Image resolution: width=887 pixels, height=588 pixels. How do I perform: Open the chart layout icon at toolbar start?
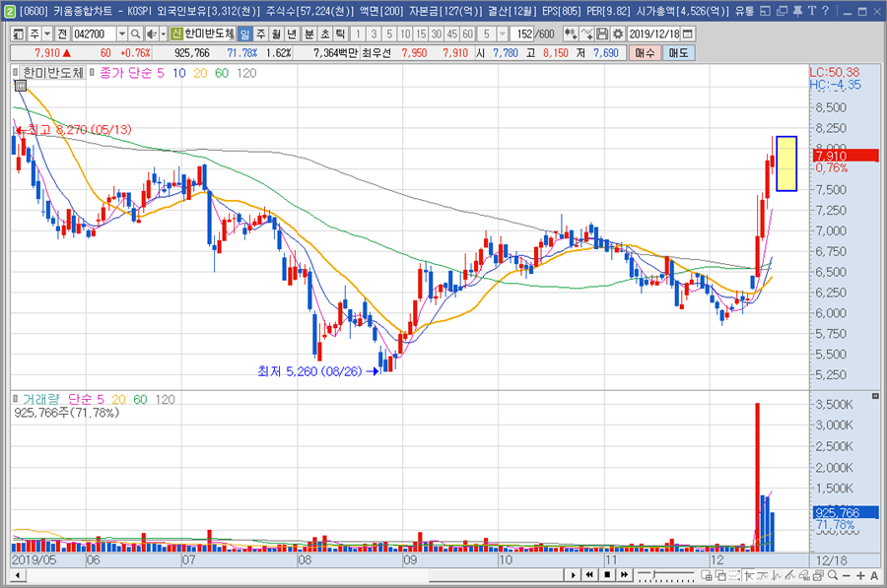click(18, 33)
